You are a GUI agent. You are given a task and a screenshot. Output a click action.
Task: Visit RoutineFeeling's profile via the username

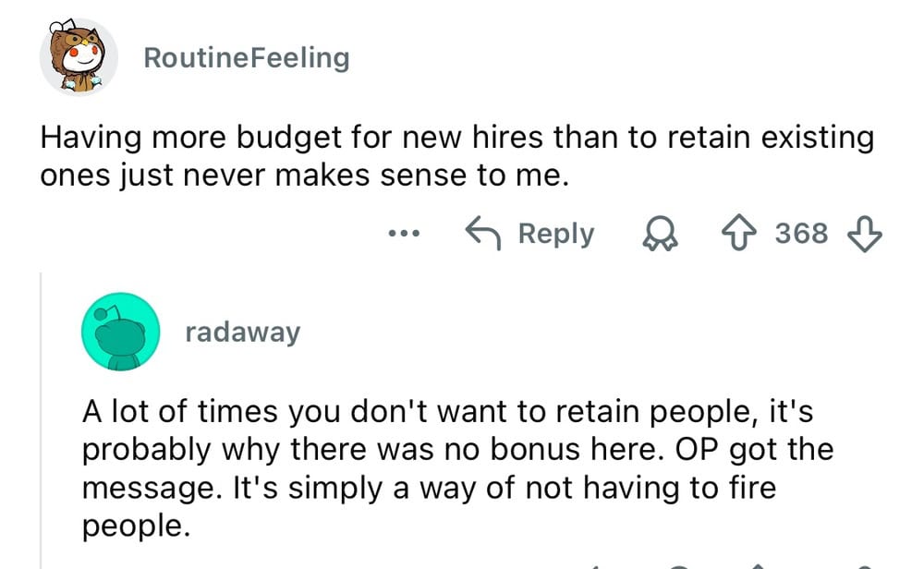tap(247, 57)
